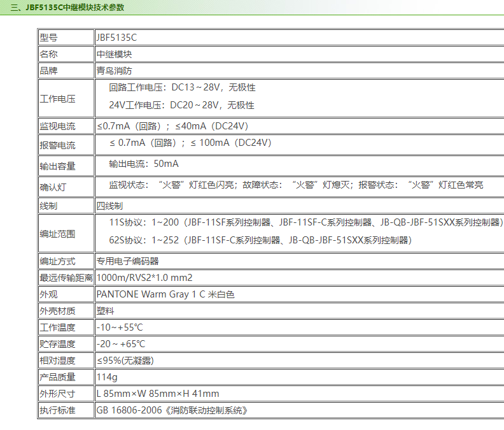Click the value -20 ~ +65℃
The image size is (504, 430).
click(121, 344)
